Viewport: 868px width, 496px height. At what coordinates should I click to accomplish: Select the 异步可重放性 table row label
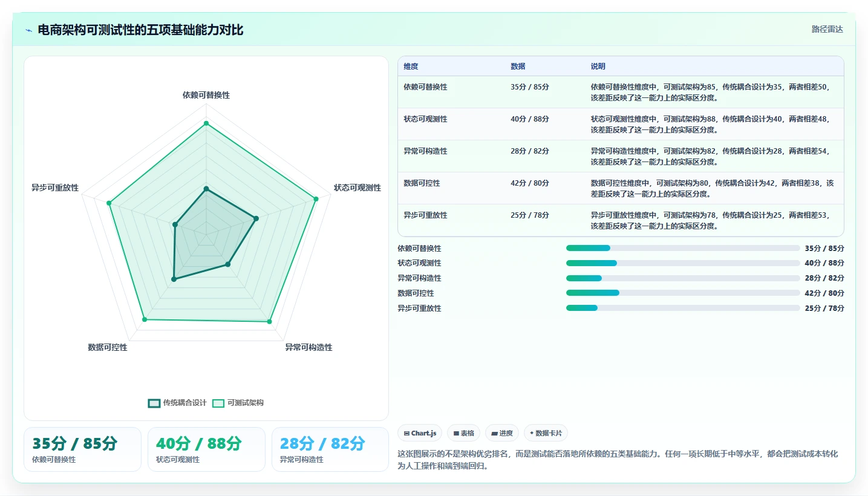(426, 215)
